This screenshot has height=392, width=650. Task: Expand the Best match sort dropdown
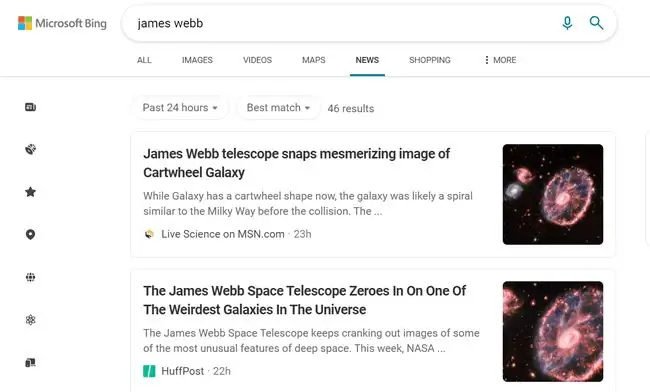pos(278,108)
